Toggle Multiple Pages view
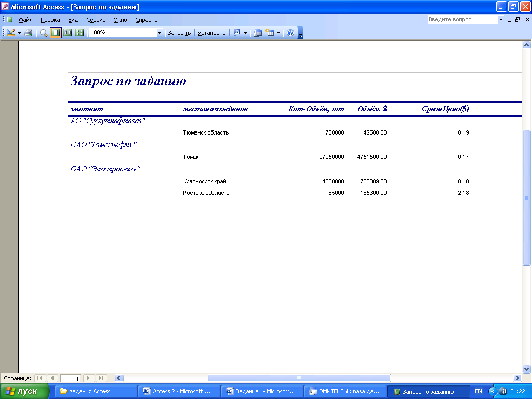 point(79,33)
